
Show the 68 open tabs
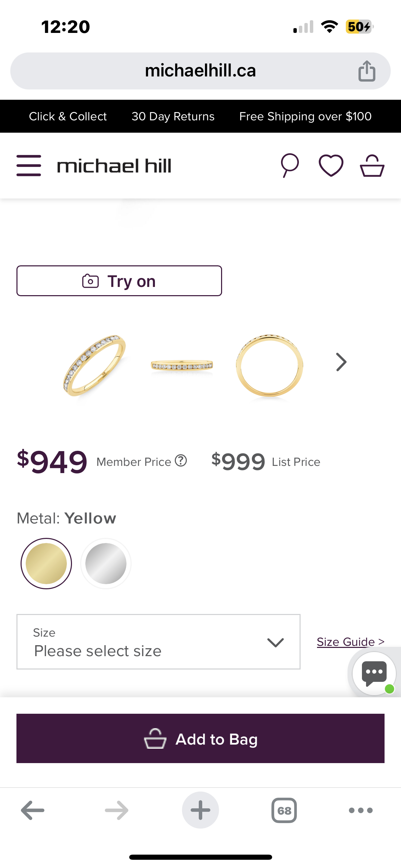(284, 810)
